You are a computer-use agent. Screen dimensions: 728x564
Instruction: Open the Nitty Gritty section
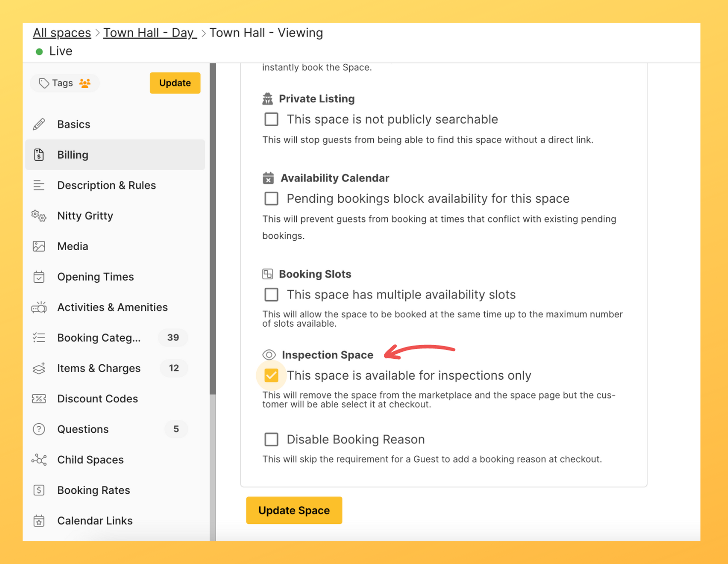tap(115, 216)
